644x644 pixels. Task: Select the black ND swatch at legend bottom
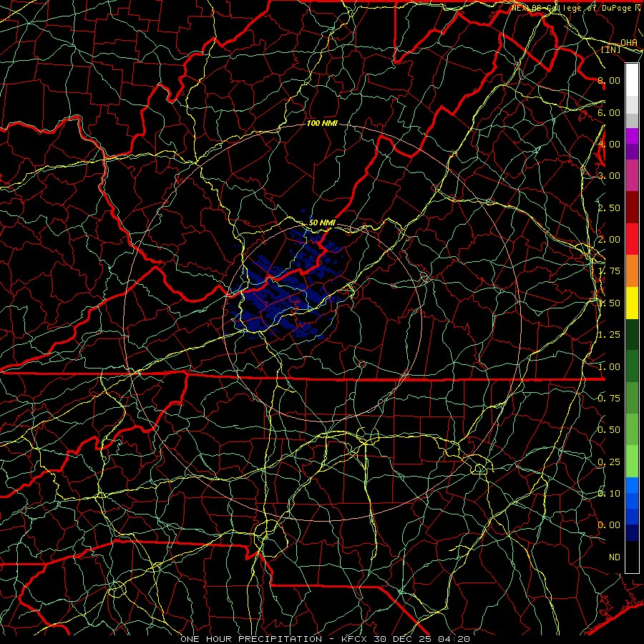point(632,557)
